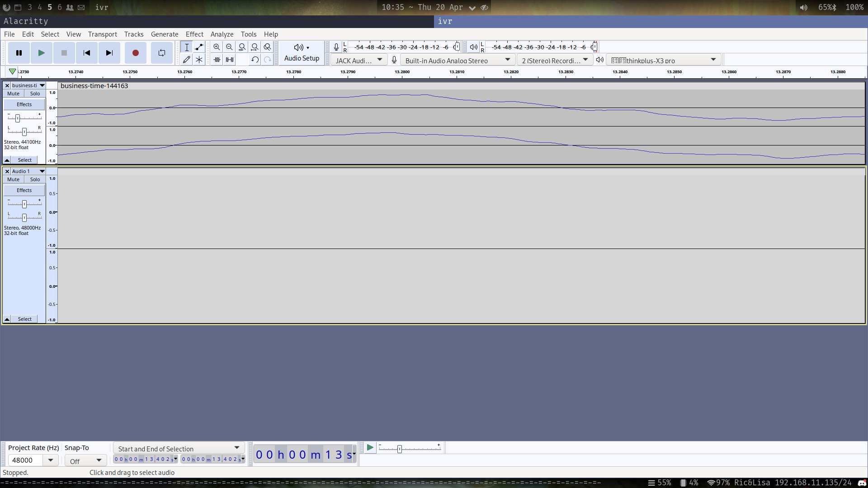Solo the Audio 1 track
Viewport: 868px width, 488px height.
(x=35, y=179)
